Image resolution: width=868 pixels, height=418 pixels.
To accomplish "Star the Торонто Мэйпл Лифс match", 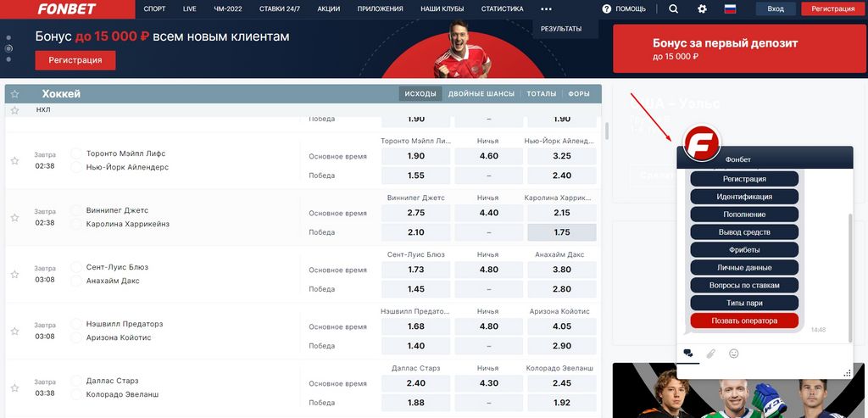I will [x=15, y=160].
